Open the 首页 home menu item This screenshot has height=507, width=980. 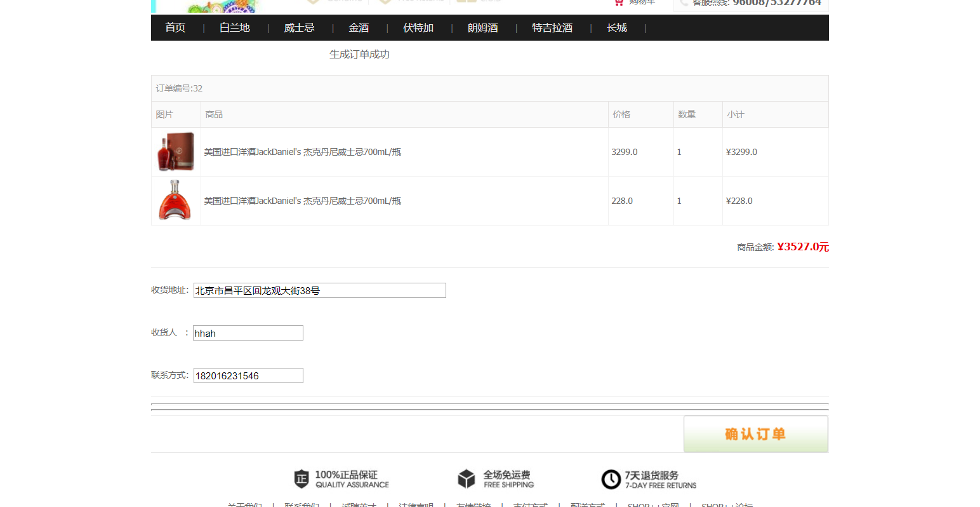tap(175, 28)
